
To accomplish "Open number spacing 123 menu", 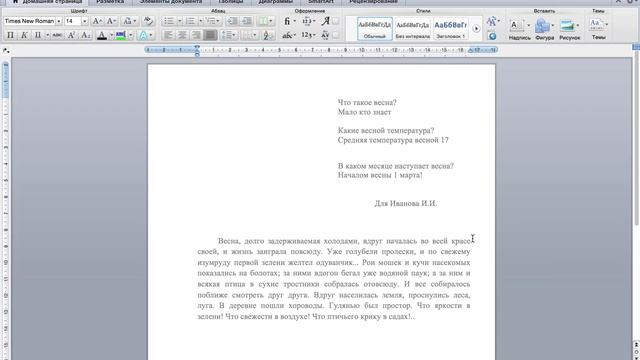I will [309, 21].
